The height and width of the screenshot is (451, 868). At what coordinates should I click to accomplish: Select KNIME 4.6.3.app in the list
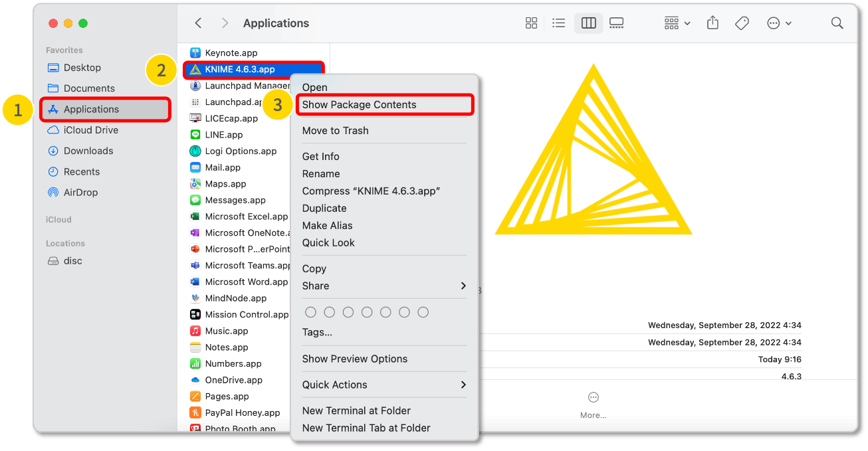point(254,69)
